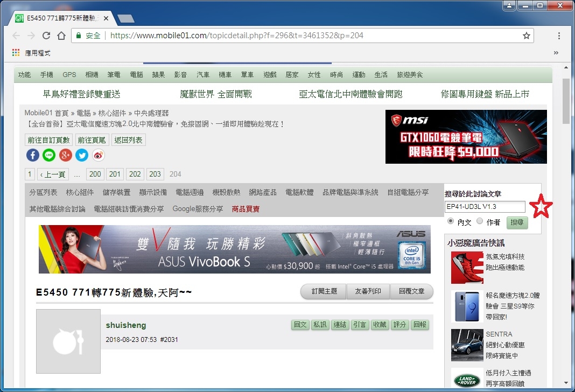The height and width of the screenshot is (392, 575).
Task: Expand the skipped pages ellipsis
Action: [x=77, y=174]
